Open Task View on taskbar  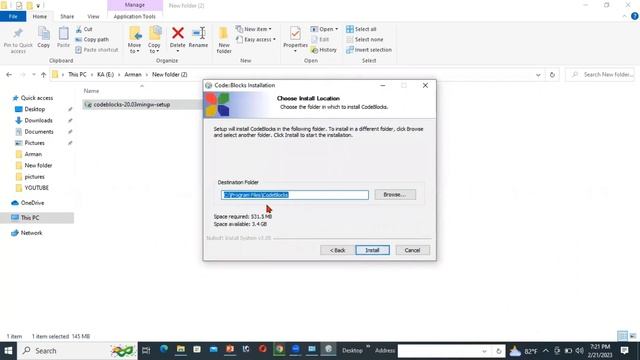pos(146,351)
